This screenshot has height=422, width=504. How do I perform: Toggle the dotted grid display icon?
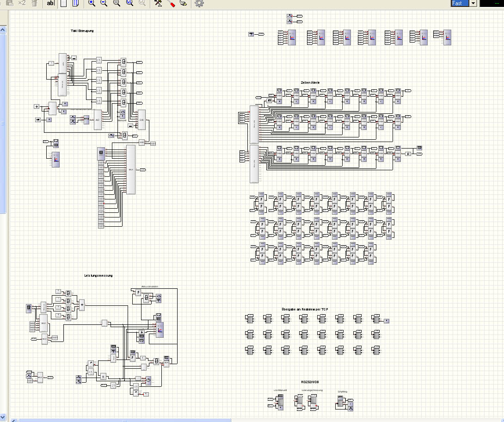pyautogui.click(x=64, y=3)
